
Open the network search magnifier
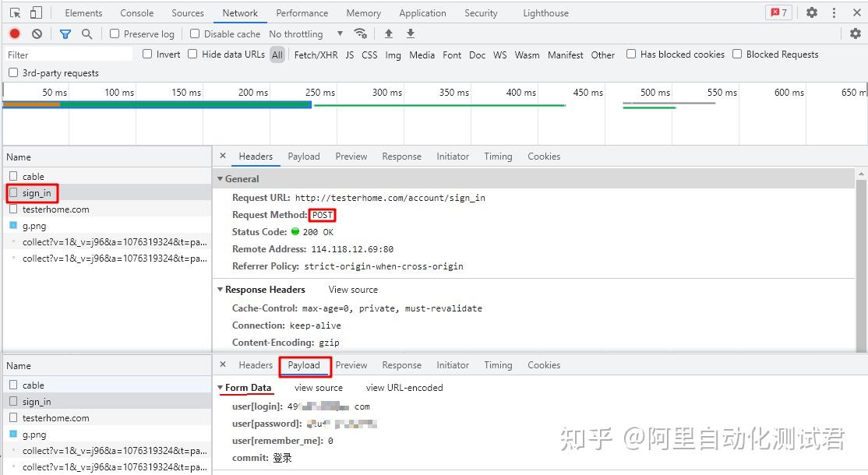coord(87,33)
